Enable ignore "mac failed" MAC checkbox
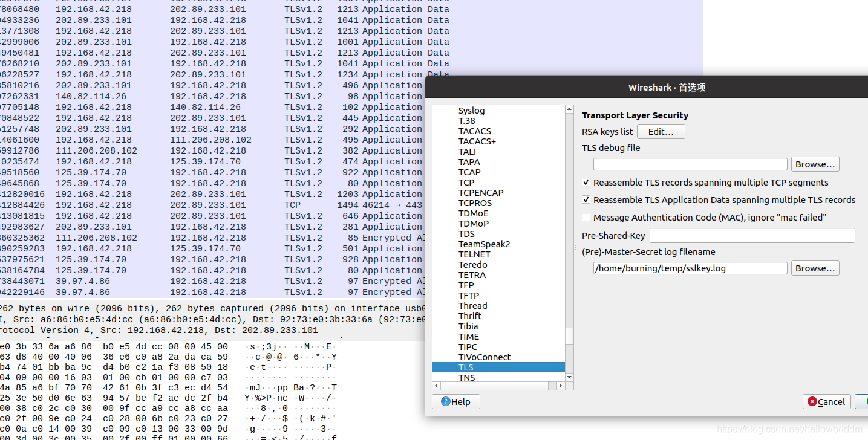Image resolution: width=868 pixels, height=440 pixels. click(586, 218)
